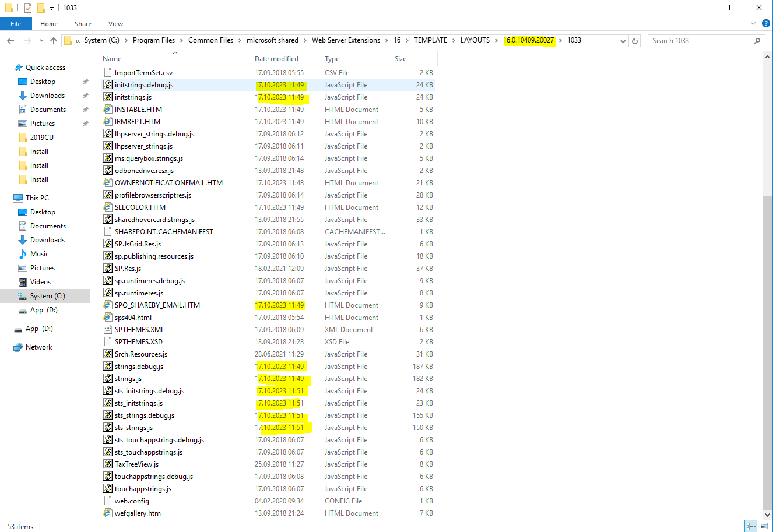Expand the hidden path double-chevron in the address bar
The height and width of the screenshot is (532, 773).
coord(78,41)
